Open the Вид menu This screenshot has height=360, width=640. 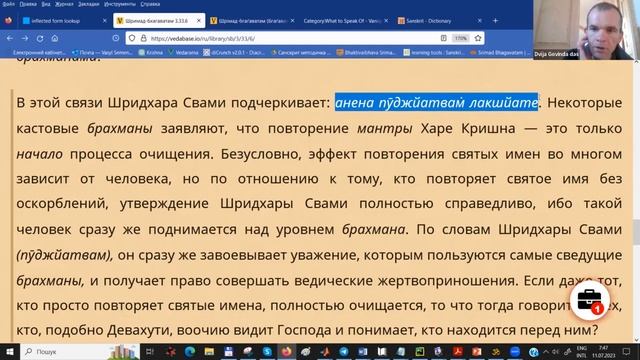point(46,4)
